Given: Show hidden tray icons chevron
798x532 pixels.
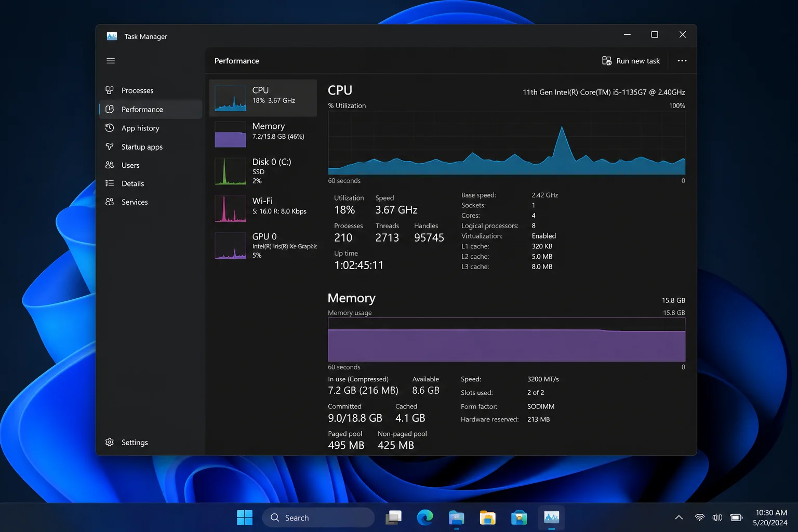Looking at the screenshot, I should tap(679, 517).
